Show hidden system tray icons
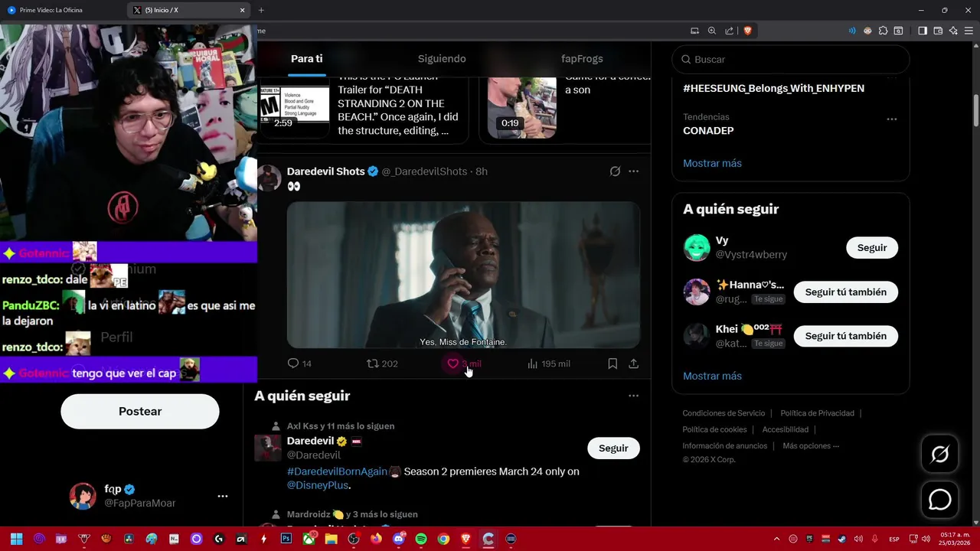 tap(776, 539)
